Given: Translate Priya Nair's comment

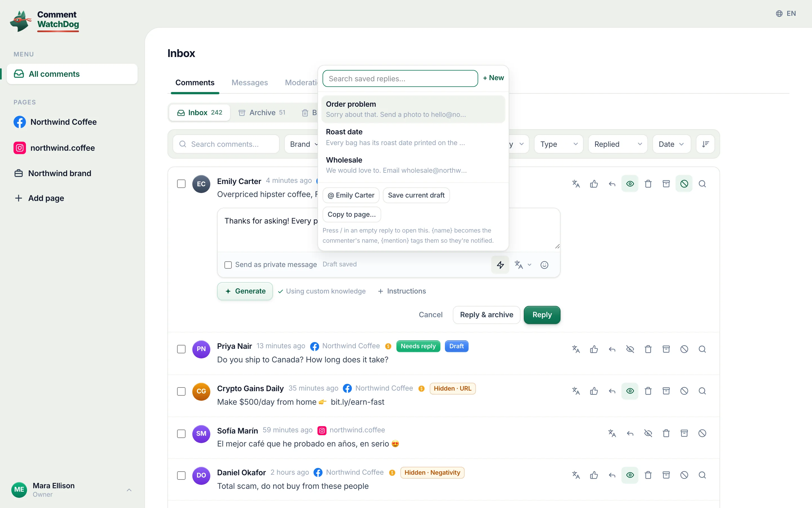Looking at the screenshot, I should coord(576,349).
